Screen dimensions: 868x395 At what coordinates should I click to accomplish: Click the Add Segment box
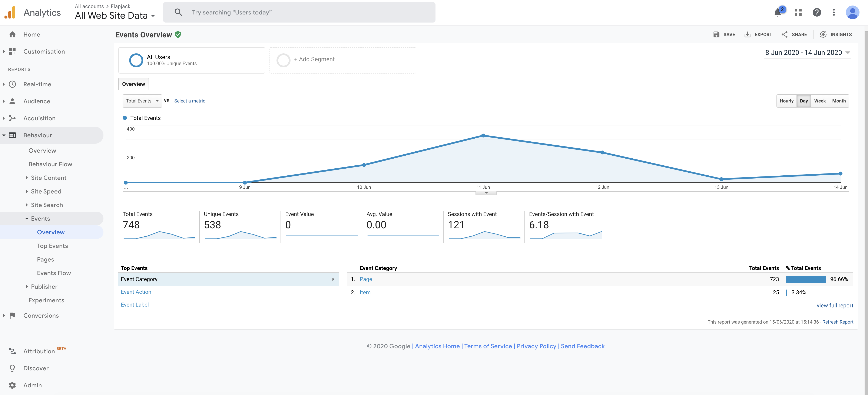point(343,60)
